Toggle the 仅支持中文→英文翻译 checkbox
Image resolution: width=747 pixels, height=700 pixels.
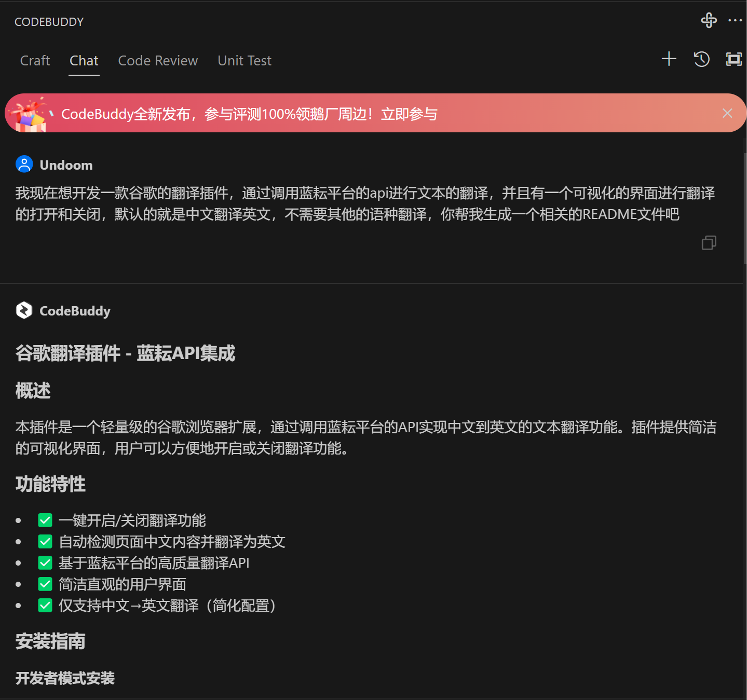coord(45,605)
